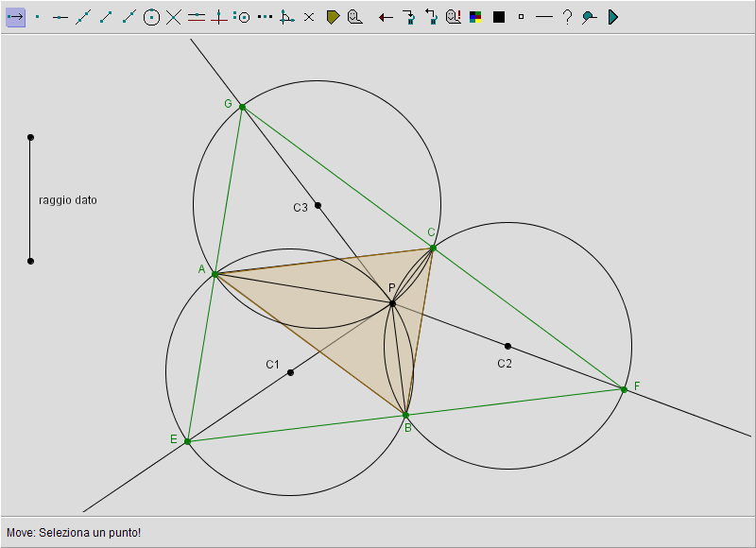Click the macro arrow pointing down-right
The height and width of the screenshot is (548, 756).
[x=409, y=17]
